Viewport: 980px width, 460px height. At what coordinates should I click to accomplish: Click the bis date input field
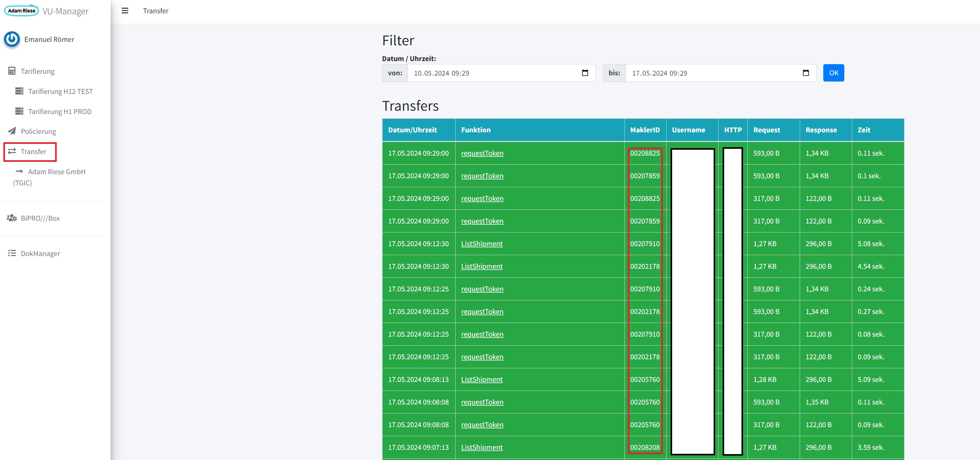[x=711, y=73]
